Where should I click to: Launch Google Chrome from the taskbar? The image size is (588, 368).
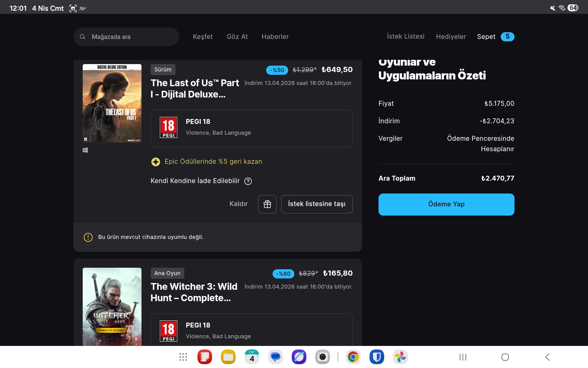click(x=353, y=357)
